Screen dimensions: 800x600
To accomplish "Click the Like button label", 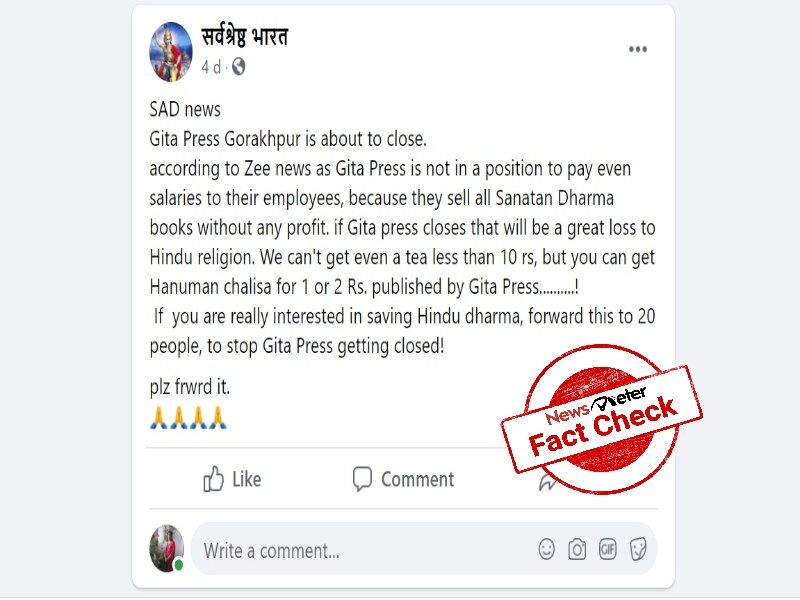I will pyautogui.click(x=246, y=480).
